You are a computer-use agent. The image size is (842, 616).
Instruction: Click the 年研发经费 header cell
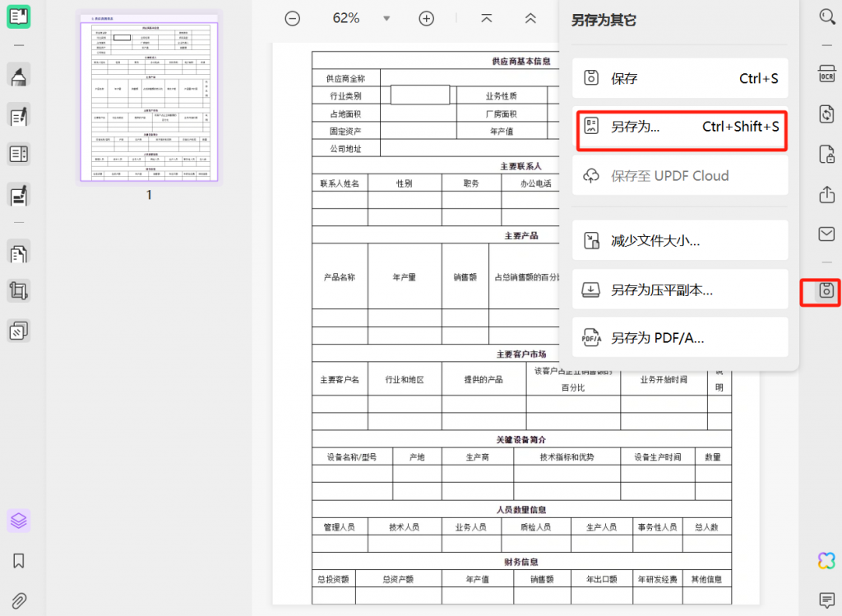[658, 579]
